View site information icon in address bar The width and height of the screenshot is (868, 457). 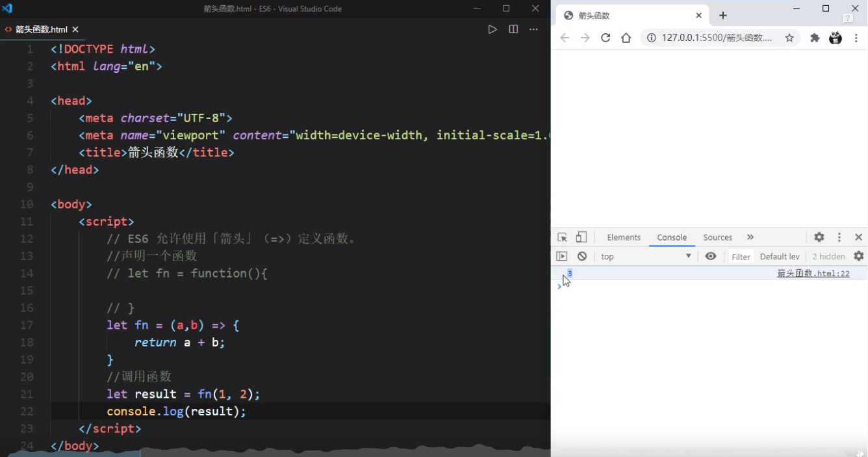click(651, 38)
